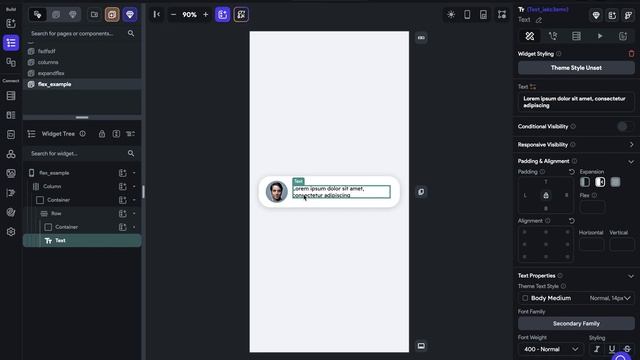
Task: Click Theme Style Unset button
Action: 576,68
